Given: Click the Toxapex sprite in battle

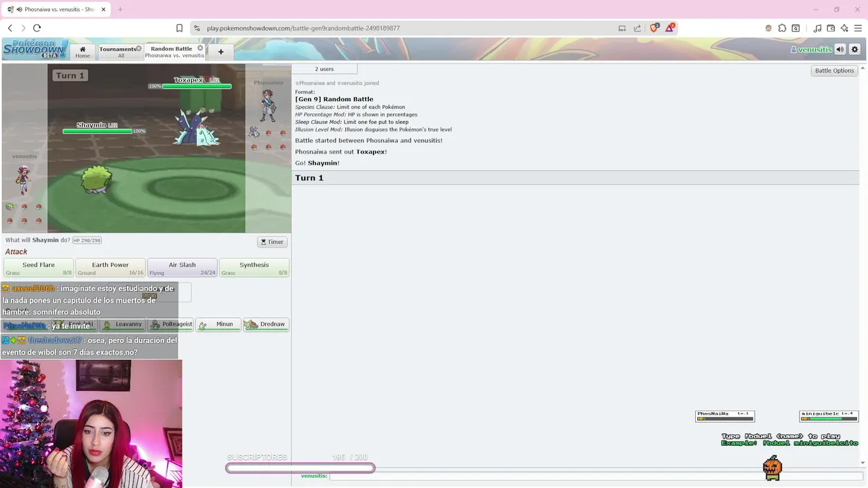Looking at the screenshot, I should point(195,127).
